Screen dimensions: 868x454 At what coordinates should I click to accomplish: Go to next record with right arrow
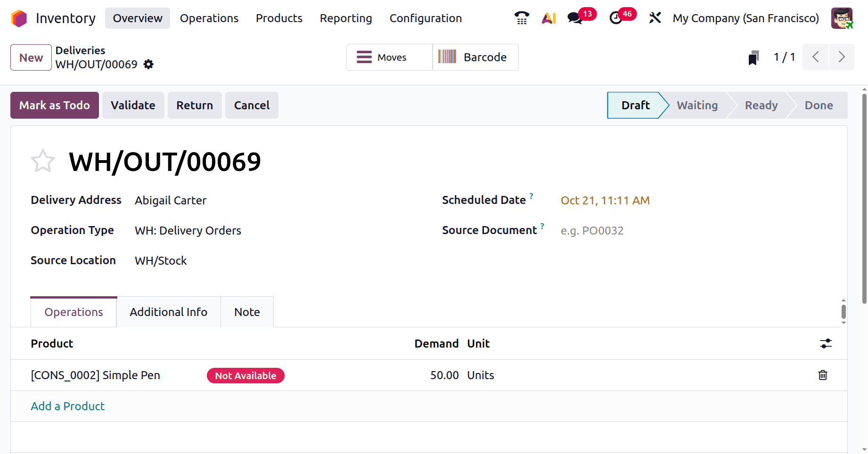[842, 57]
